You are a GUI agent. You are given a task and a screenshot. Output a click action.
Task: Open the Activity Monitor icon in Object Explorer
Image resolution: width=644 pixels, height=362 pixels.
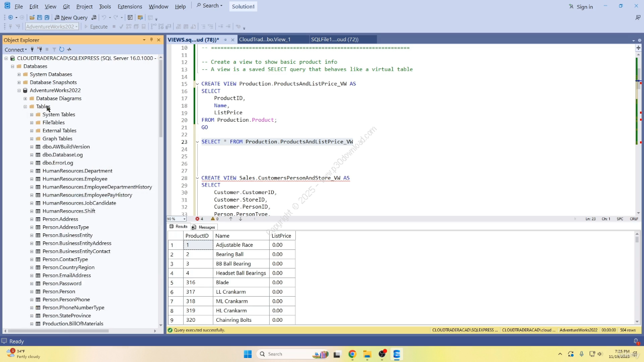(x=69, y=49)
